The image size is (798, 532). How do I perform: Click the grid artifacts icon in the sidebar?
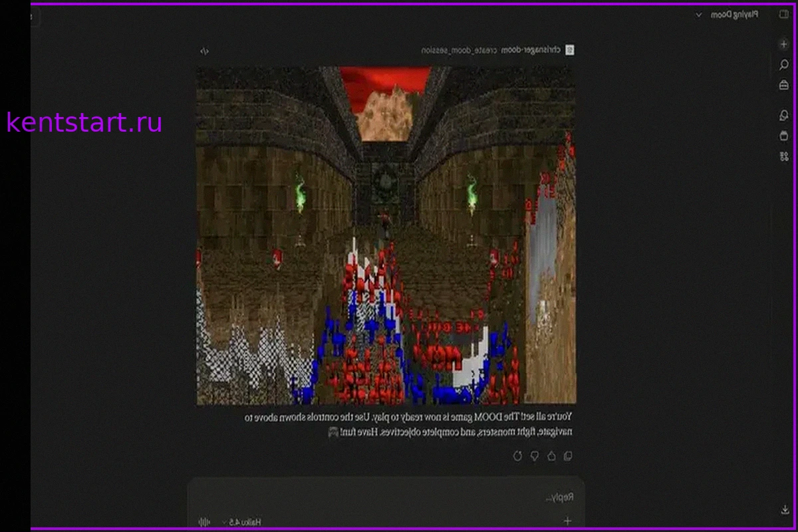[x=783, y=156]
